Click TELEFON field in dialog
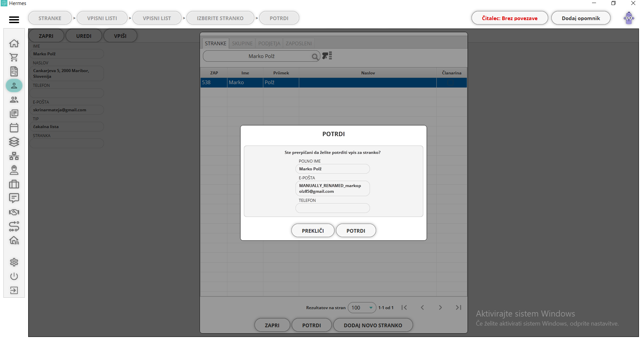 coord(332,208)
